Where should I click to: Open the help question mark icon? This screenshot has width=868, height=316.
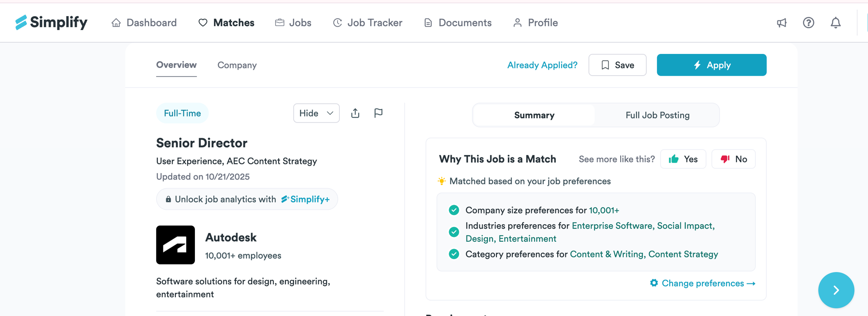pyautogui.click(x=808, y=23)
